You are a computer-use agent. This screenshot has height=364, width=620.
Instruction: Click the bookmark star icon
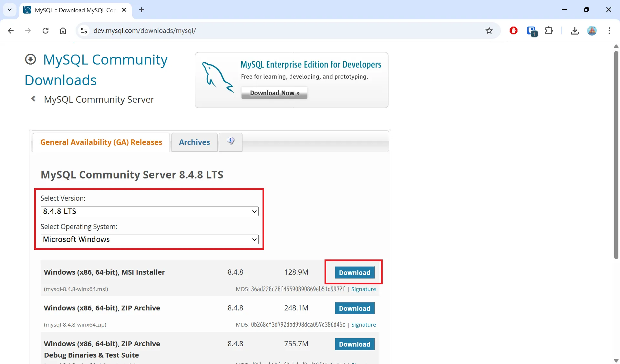(489, 31)
